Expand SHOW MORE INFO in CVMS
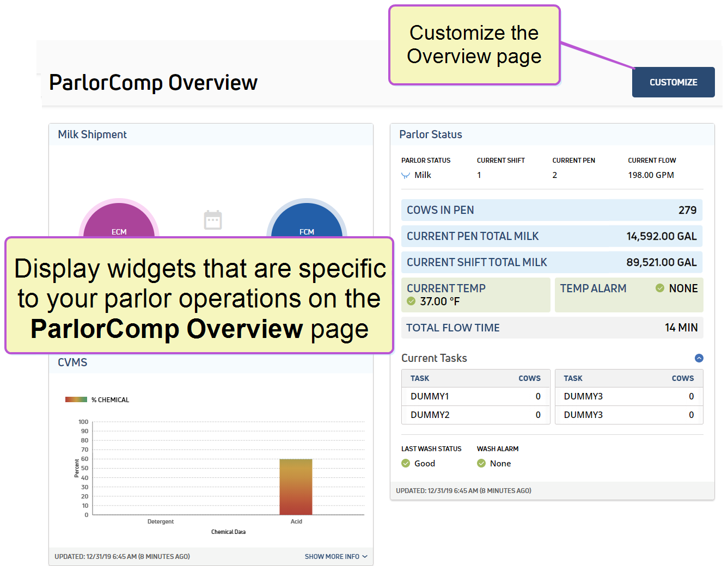728x566 pixels. tap(336, 556)
